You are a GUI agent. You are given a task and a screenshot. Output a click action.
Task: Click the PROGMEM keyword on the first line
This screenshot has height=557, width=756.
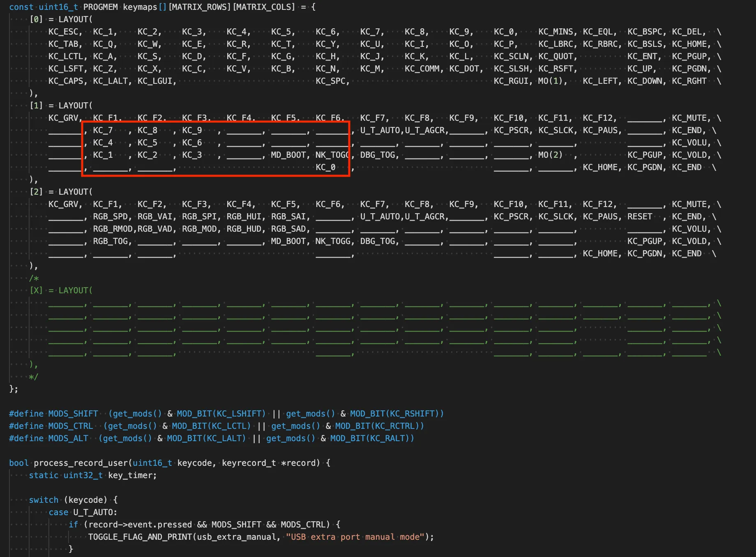coord(101,7)
